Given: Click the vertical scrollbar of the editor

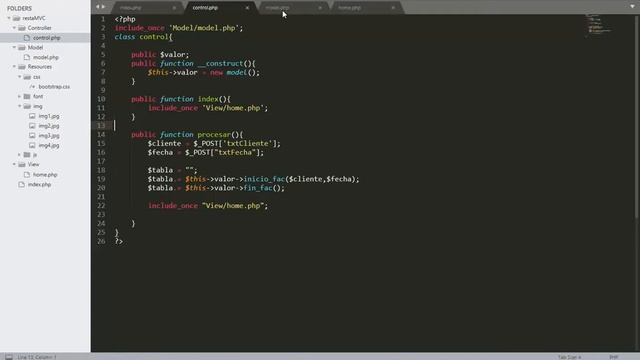Looking at the screenshot, I should (637, 118).
